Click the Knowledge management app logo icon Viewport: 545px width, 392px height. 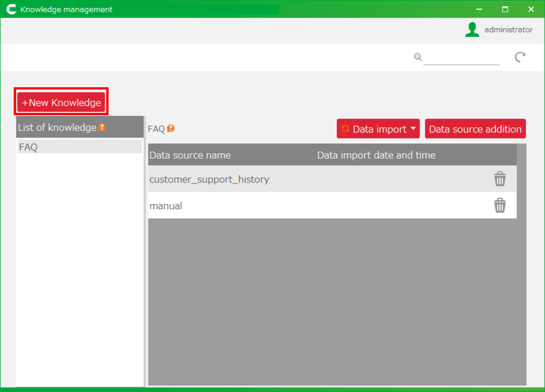(11, 10)
